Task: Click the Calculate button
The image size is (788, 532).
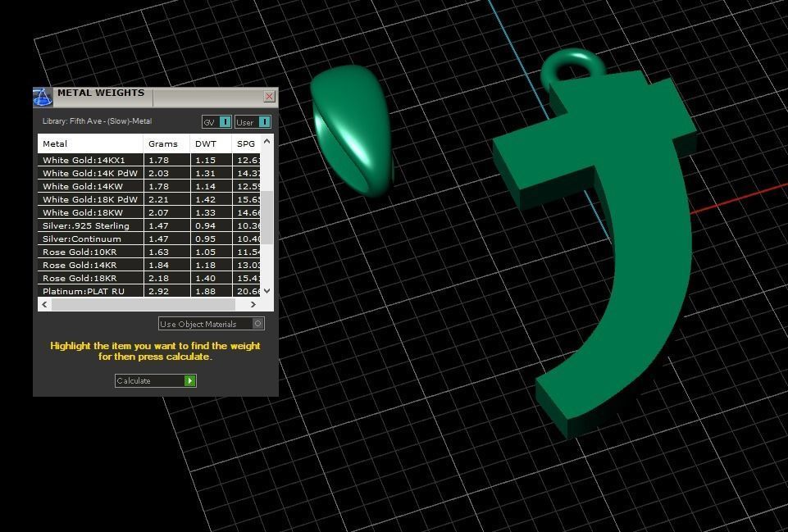Action: (x=155, y=381)
